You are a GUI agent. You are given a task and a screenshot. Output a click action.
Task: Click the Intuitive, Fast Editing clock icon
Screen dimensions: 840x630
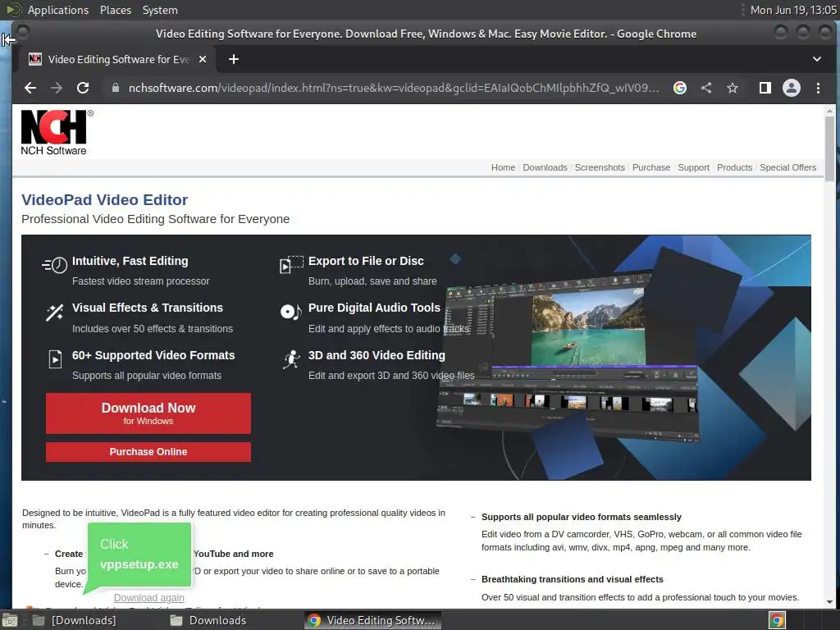pos(55,265)
